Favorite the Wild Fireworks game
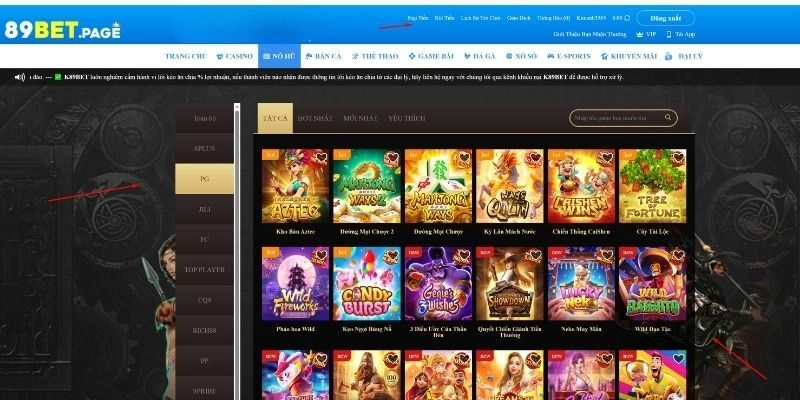This screenshot has width=800, height=400. tap(320, 256)
